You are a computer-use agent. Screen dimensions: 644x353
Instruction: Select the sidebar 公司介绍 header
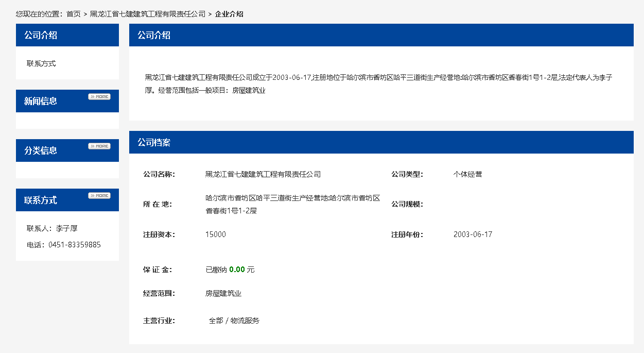tap(67, 35)
